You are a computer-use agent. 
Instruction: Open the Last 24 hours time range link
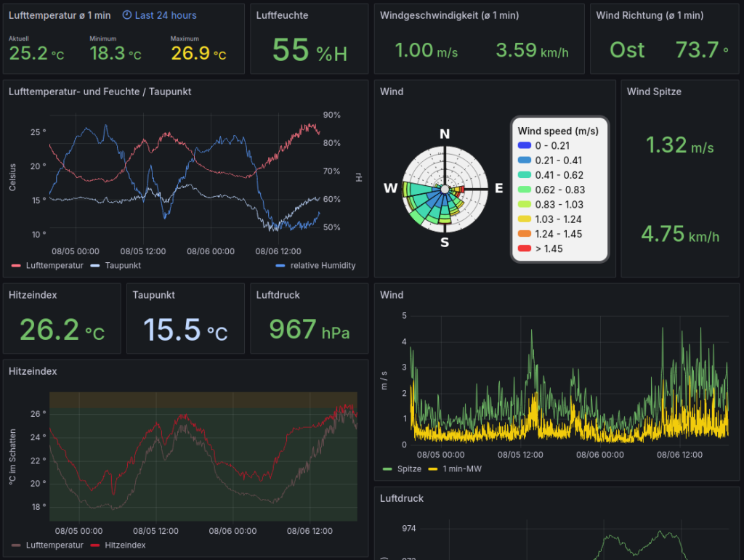[166, 15]
